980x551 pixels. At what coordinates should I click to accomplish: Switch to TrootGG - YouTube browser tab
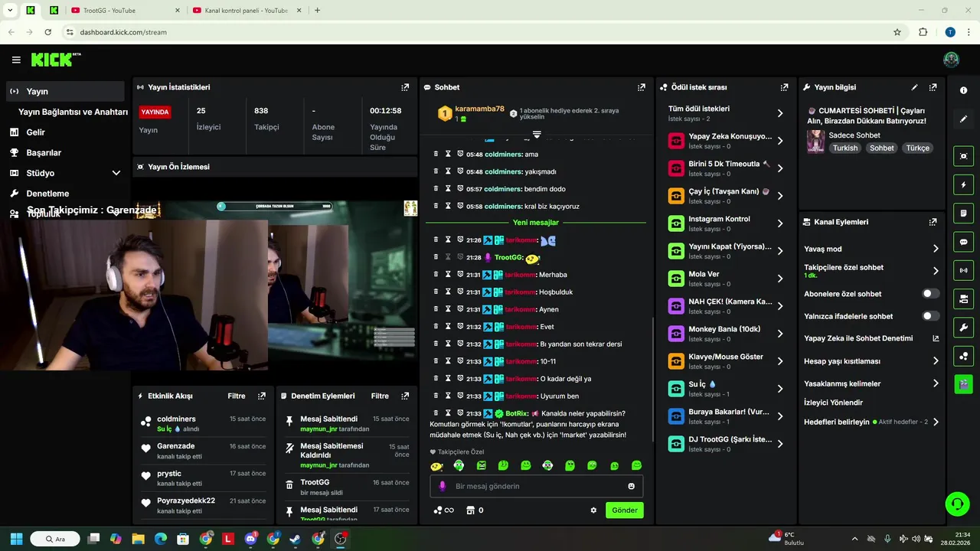(123, 11)
